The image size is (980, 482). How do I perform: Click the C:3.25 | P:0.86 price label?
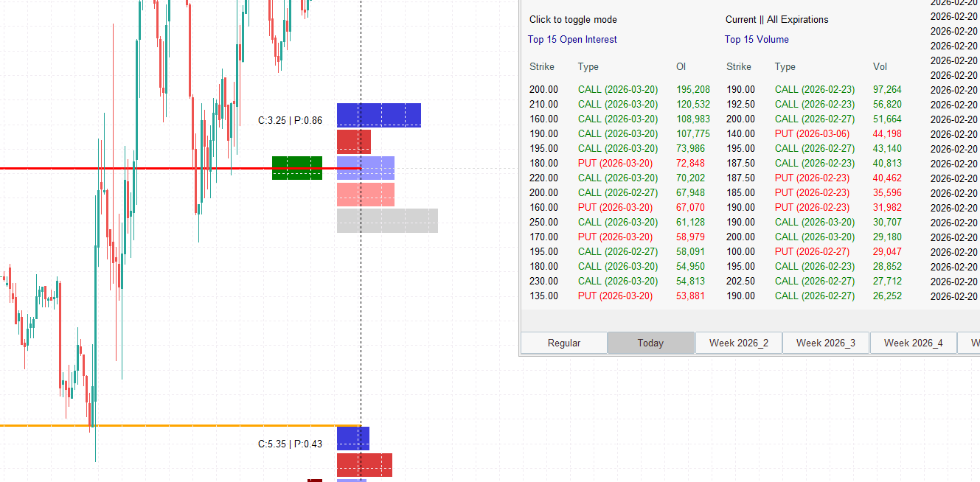coord(292,120)
